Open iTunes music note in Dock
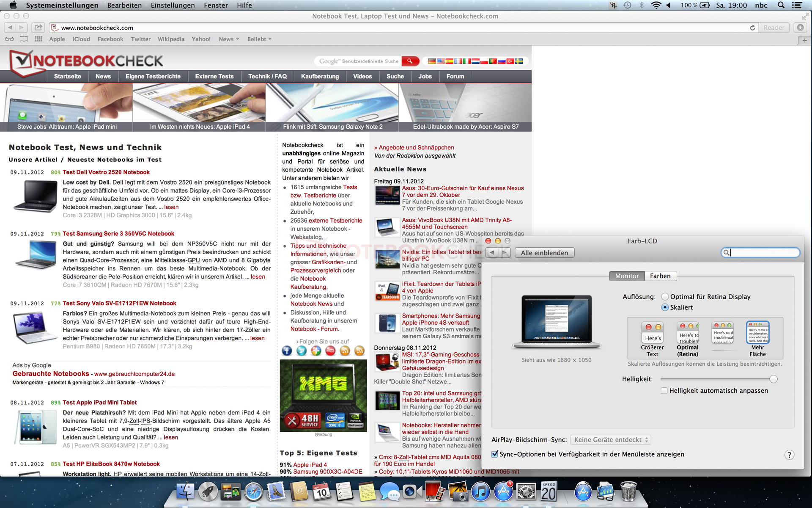 [x=481, y=492]
